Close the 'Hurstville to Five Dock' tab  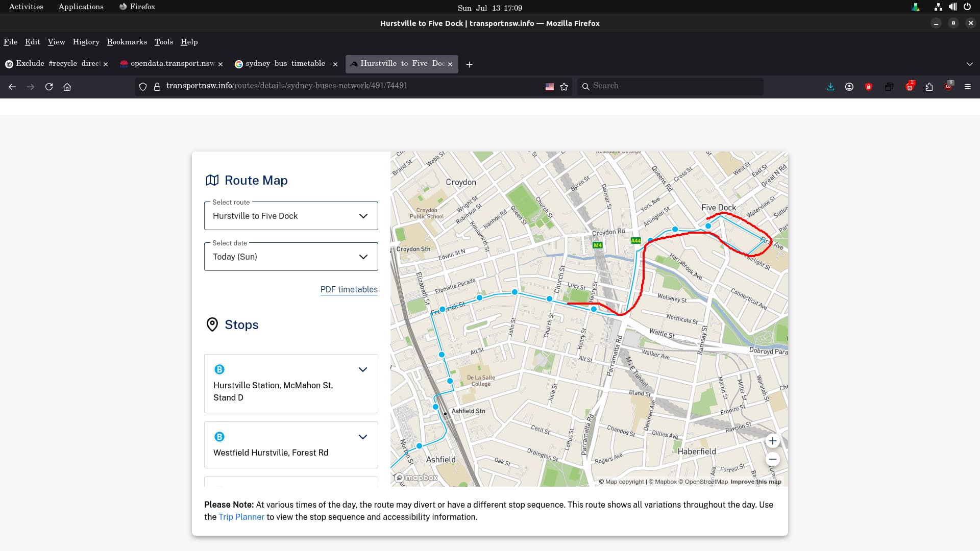(x=450, y=64)
